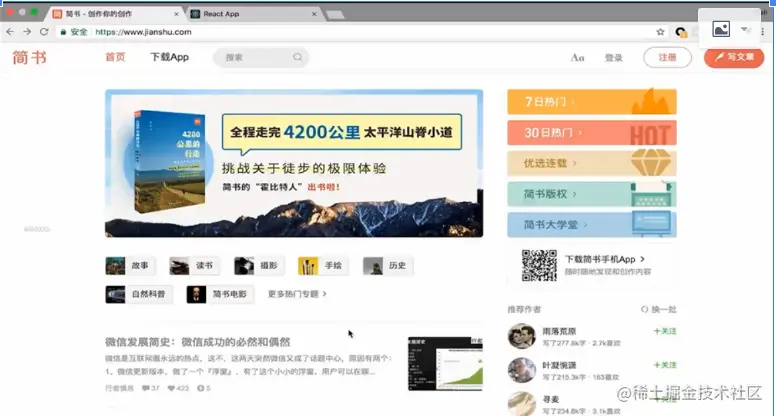Open a new browser tab
Screen dimensions: 776x416
[x=335, y=15]
